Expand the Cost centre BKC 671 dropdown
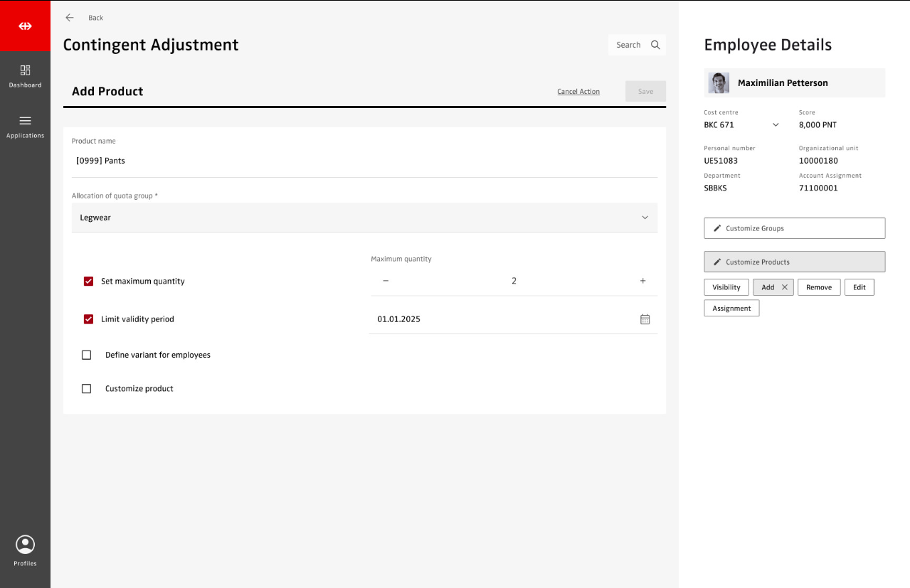The image size is (910, 588). point(776,125)
